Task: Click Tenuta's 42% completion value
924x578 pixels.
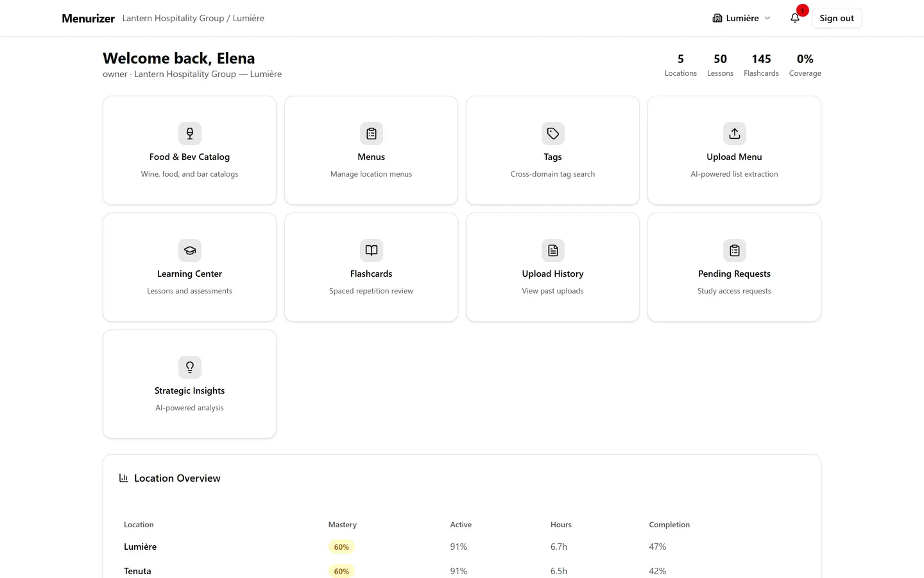Action: click(x=657, y=571)
